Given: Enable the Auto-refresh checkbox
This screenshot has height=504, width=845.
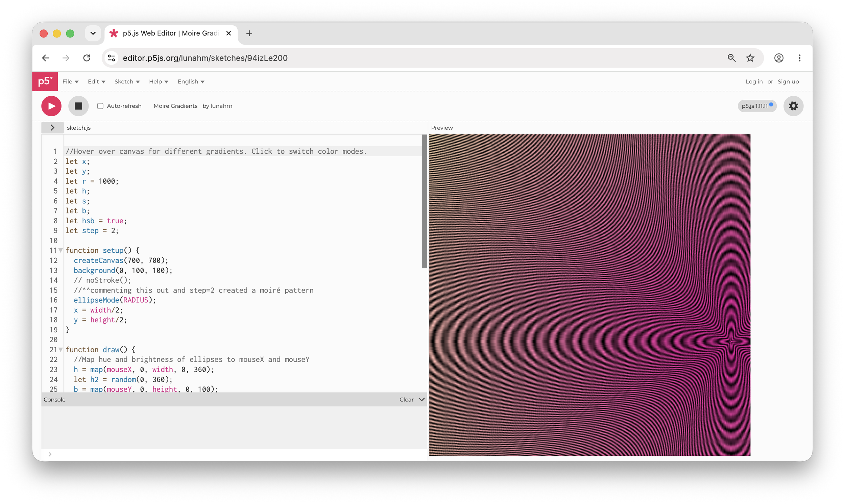Looking at the screenshot, I should [100, 106].
